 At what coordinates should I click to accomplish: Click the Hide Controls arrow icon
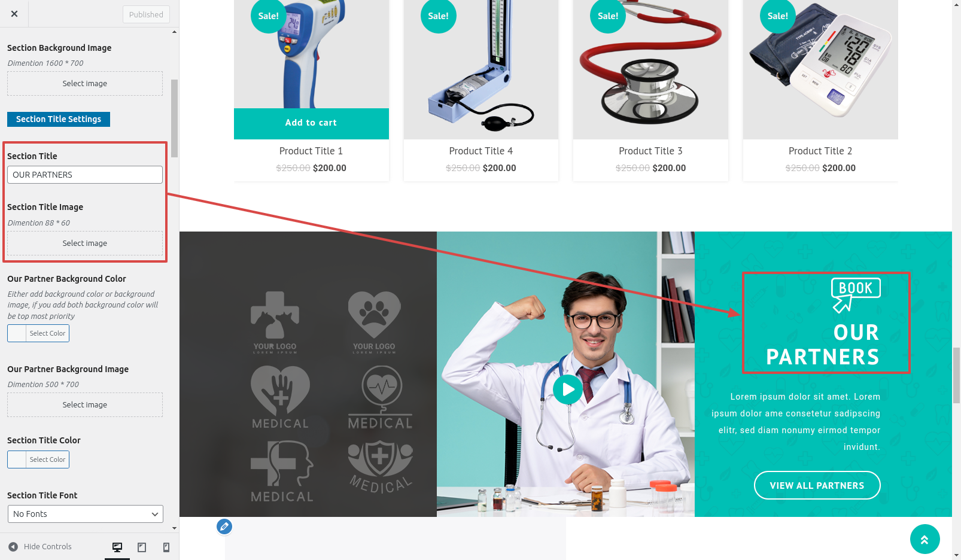coord(13,547)
